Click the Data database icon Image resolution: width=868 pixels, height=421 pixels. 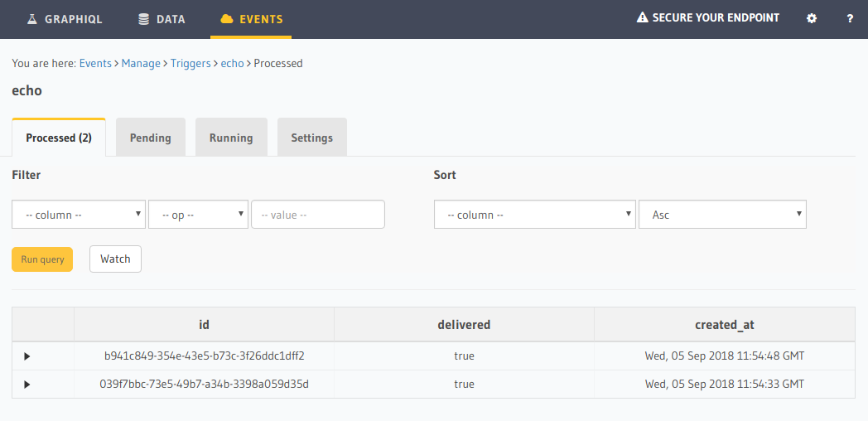tap(144, 19)
